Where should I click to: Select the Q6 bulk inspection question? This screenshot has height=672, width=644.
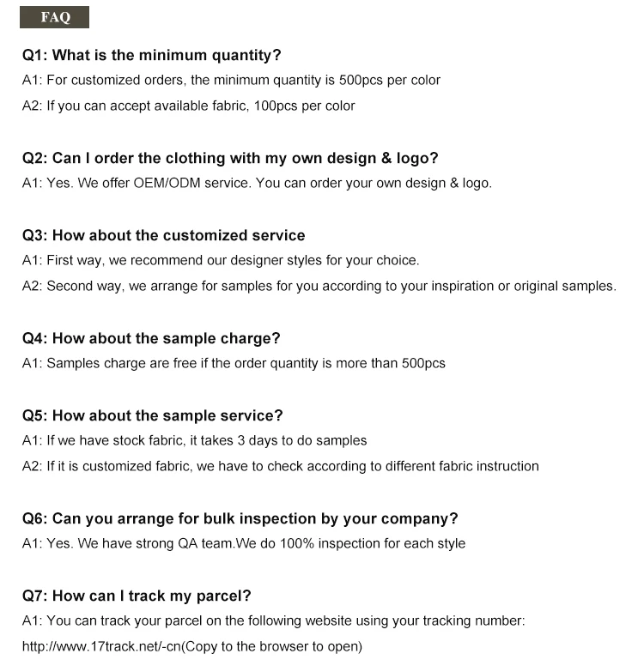coord(240,518)
